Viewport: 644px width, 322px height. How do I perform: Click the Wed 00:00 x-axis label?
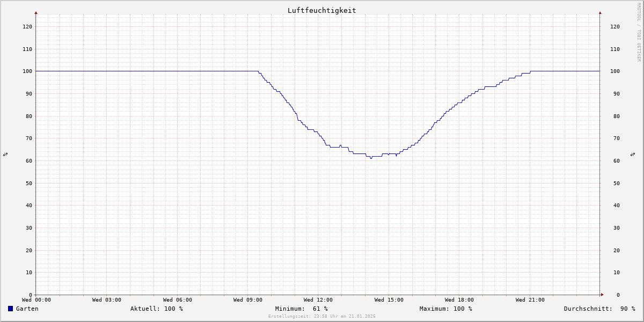click(36, 300)
